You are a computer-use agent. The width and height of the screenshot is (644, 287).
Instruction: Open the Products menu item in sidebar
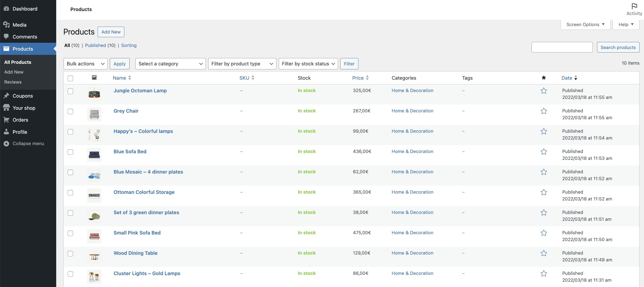[28, 49]
